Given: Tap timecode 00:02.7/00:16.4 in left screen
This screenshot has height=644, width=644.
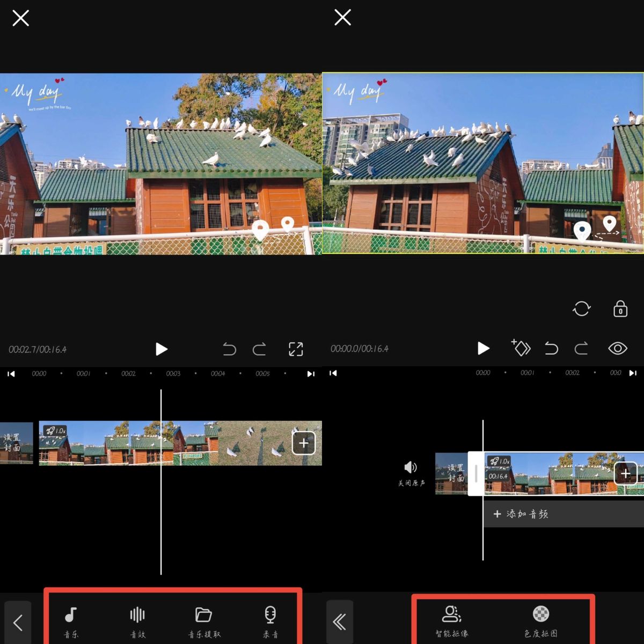Looking at the screenshot, I should (38, 349).
